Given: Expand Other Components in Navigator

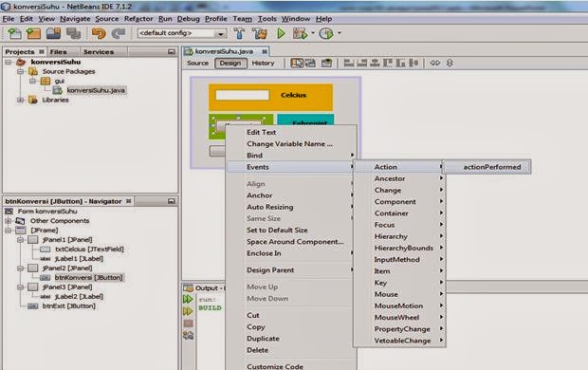Looking at the screenshot, I should (x=8, y=221).
